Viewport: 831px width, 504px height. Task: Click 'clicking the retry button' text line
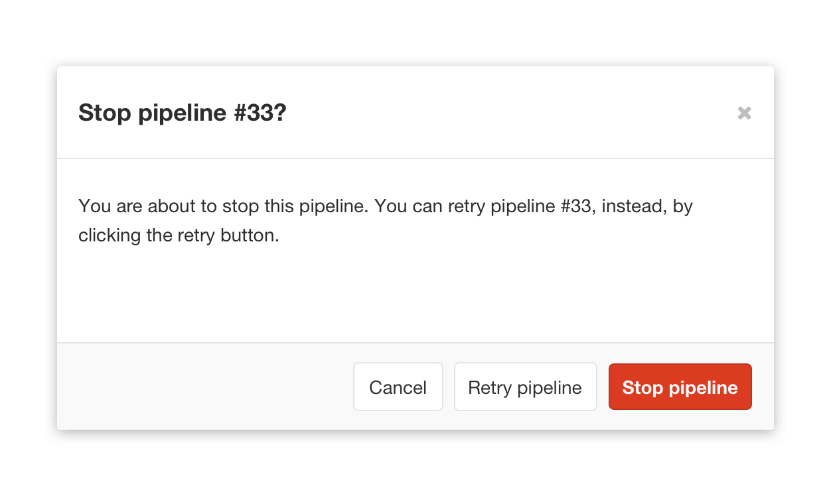(179, 235)
